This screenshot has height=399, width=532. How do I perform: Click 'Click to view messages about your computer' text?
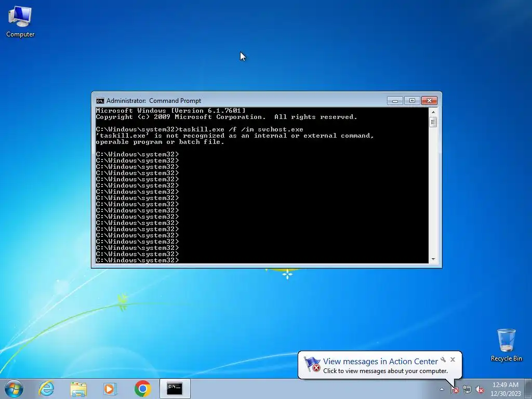[x=385, y=371]
